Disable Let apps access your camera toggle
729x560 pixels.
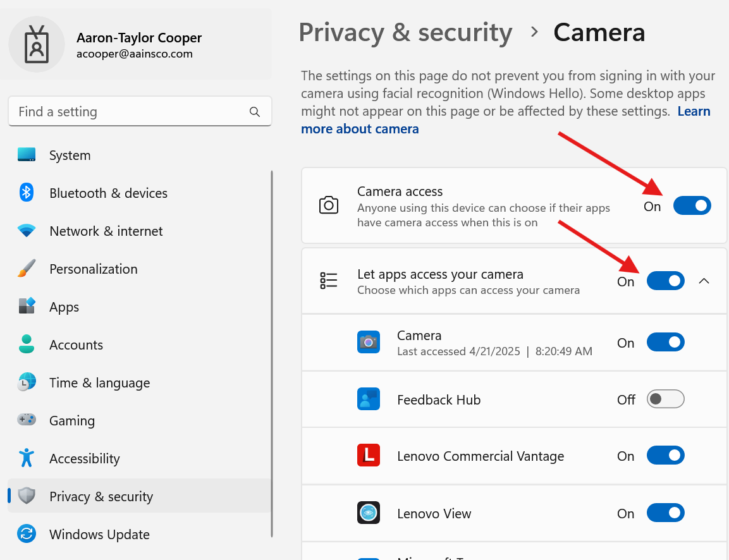tap(665, 281)
